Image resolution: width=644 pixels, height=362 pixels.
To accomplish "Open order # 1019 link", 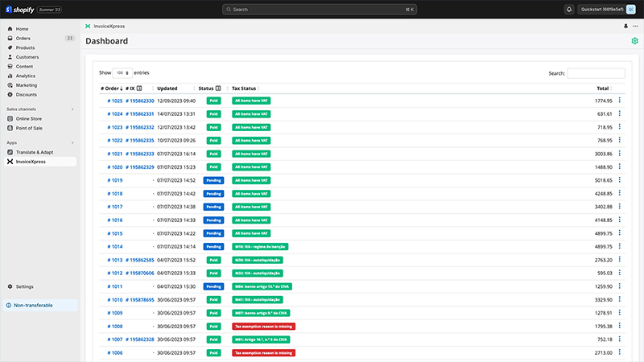I will pos(114,180).
